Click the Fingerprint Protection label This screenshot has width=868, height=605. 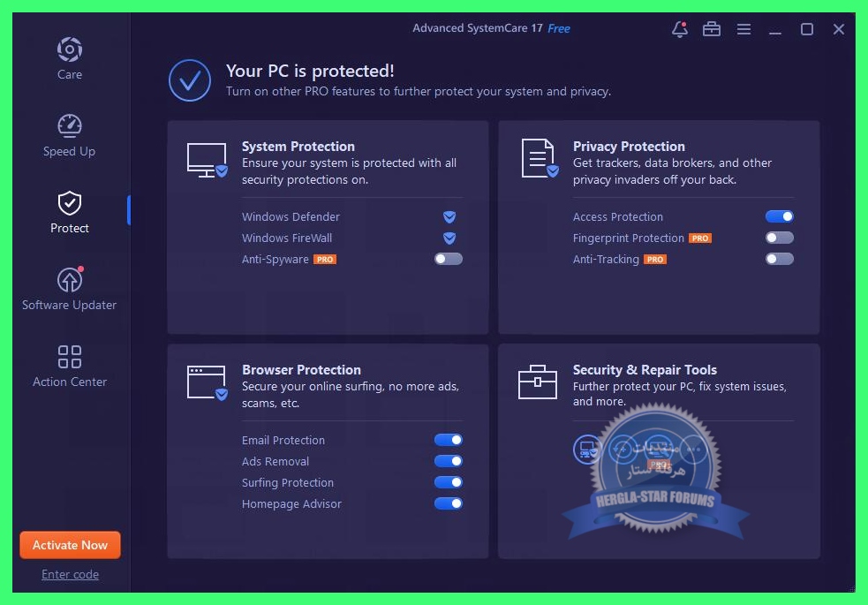629,238
